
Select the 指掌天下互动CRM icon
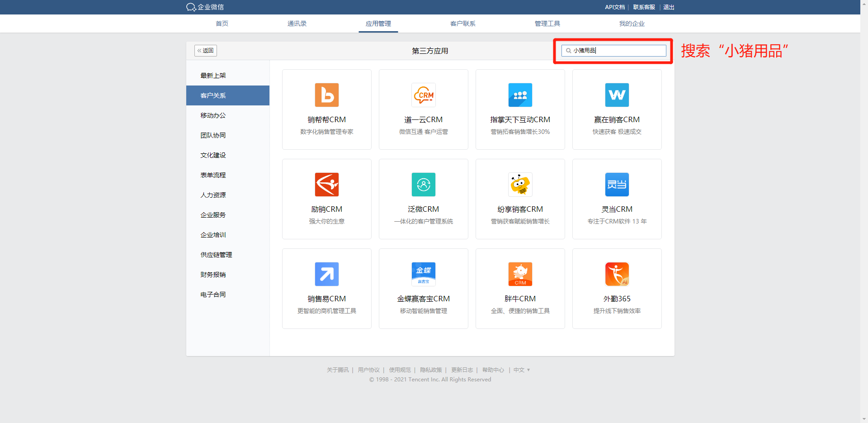tap(520, 95)
